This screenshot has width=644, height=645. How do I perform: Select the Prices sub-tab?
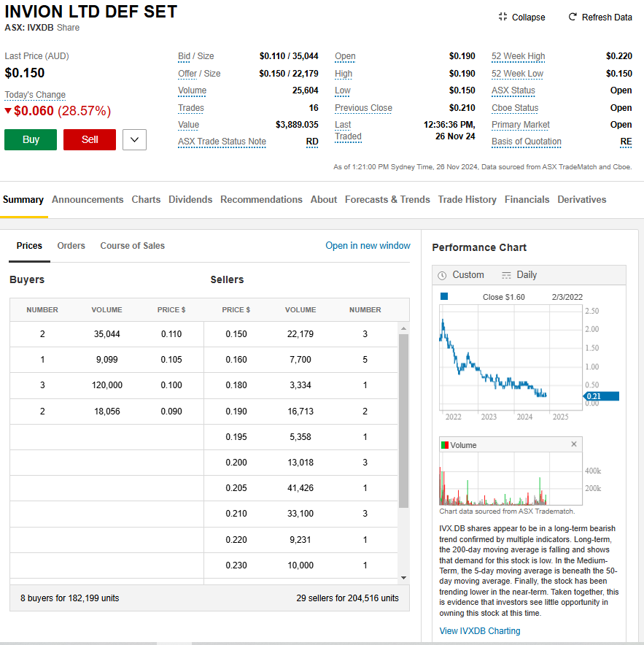[29, 246]
